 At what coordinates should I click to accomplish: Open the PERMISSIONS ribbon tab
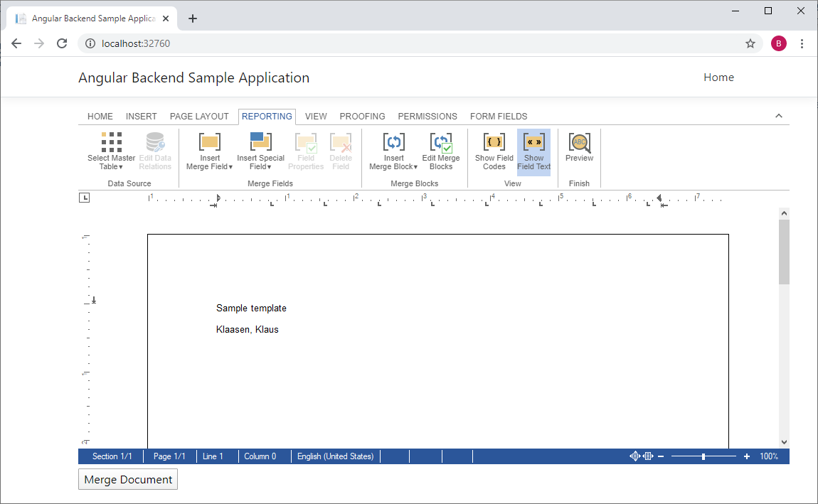coord(427,117)
